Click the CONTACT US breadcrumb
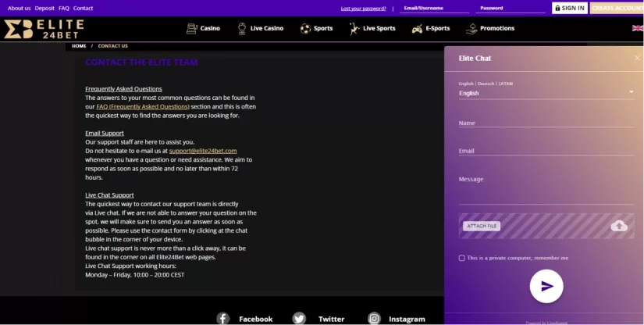644x325 pixels. (112, 46)
